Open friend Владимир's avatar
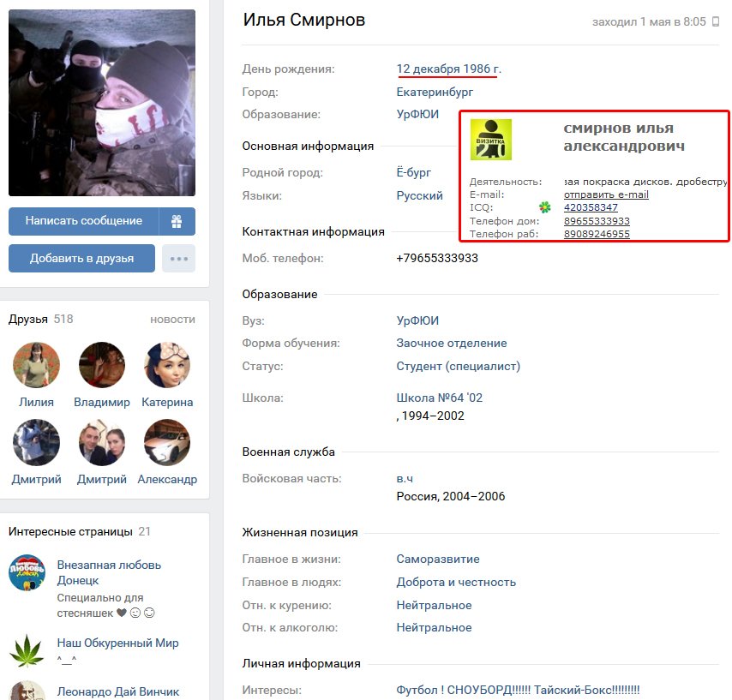 (x=102, y=365)
